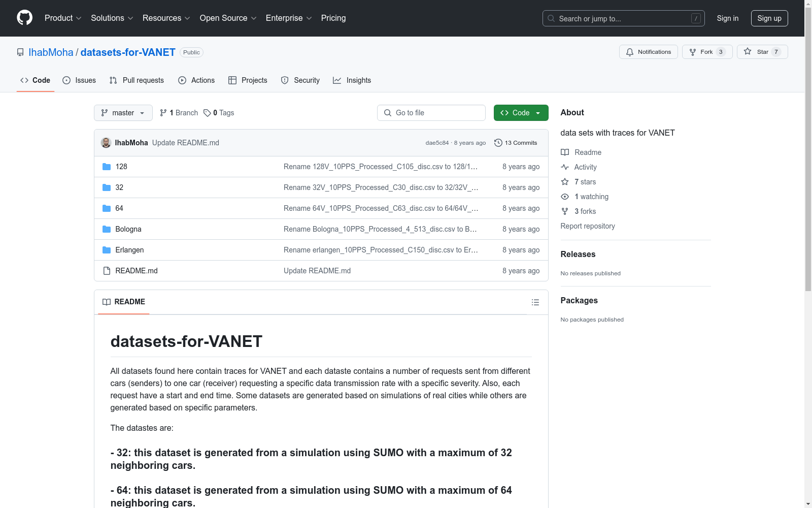The image size is (812, 508).
Task: Click the Bologna folder icon
Action: (106, 229)
